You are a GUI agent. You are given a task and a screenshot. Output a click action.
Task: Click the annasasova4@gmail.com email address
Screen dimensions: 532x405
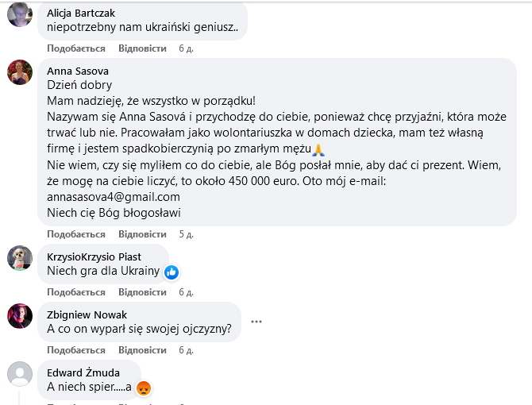114,197
